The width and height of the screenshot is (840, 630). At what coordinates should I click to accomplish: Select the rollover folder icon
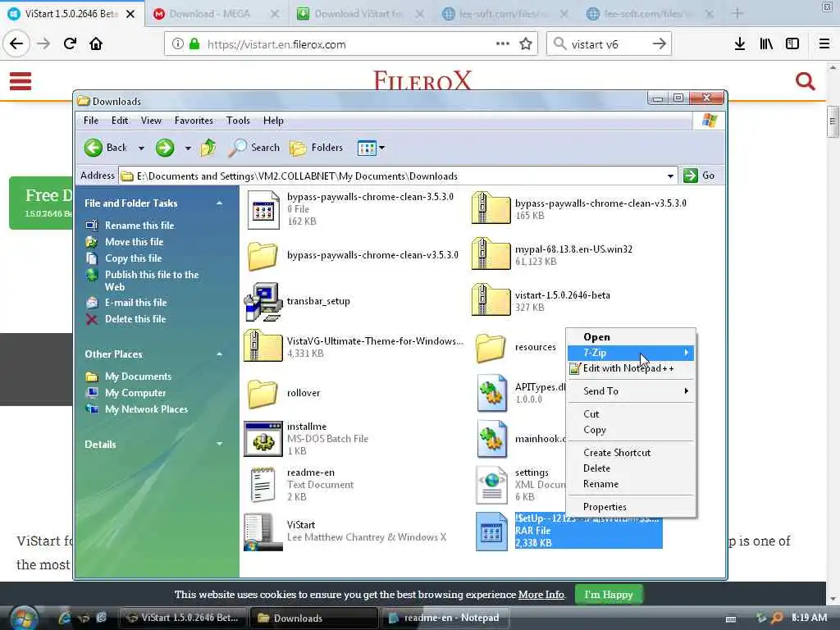(262, 394)
